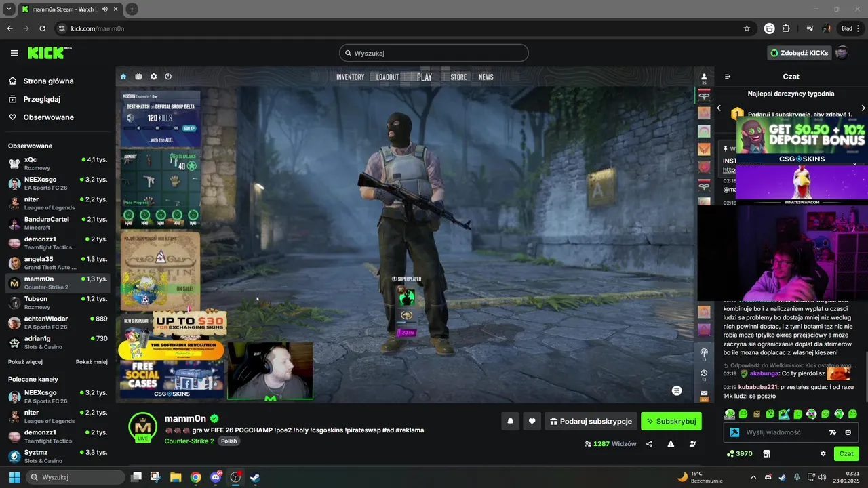
Task: Reload the browser page
Action: click(42, 28)
